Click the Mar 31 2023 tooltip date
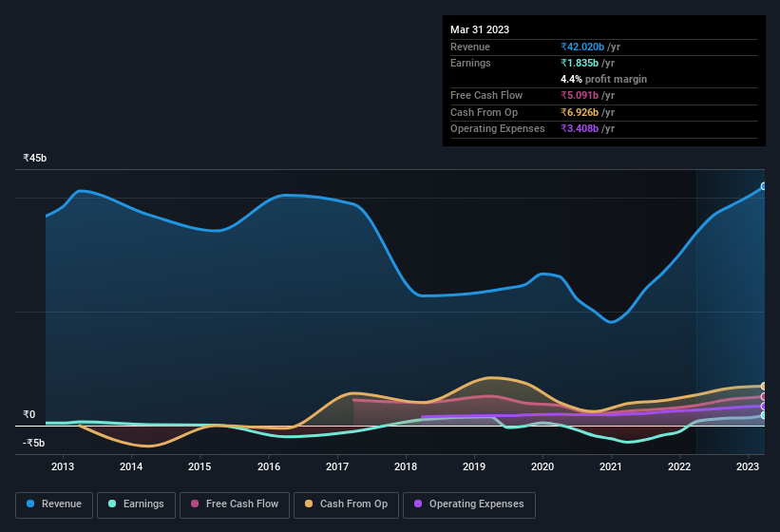Image resolution: width=780 pixels, height=532 pixels. 480,29
